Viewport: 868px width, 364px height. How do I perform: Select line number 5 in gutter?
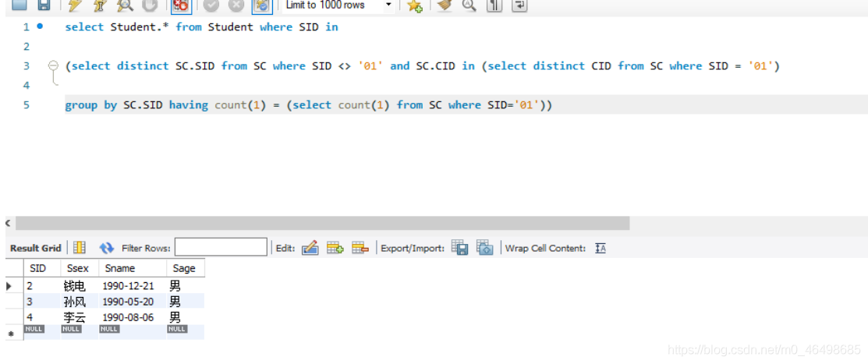[x=26, y=104]
